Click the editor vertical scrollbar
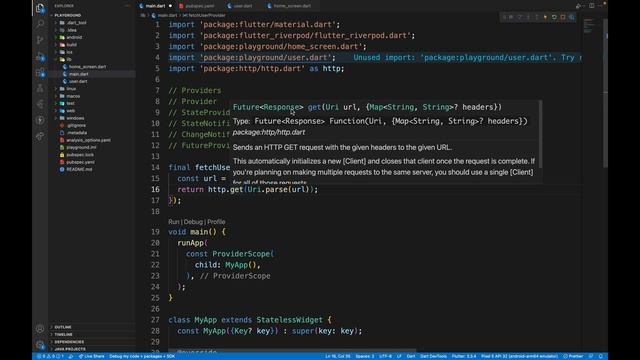The width and height of the screenshot is (640, 360). (x=605, y=94)
